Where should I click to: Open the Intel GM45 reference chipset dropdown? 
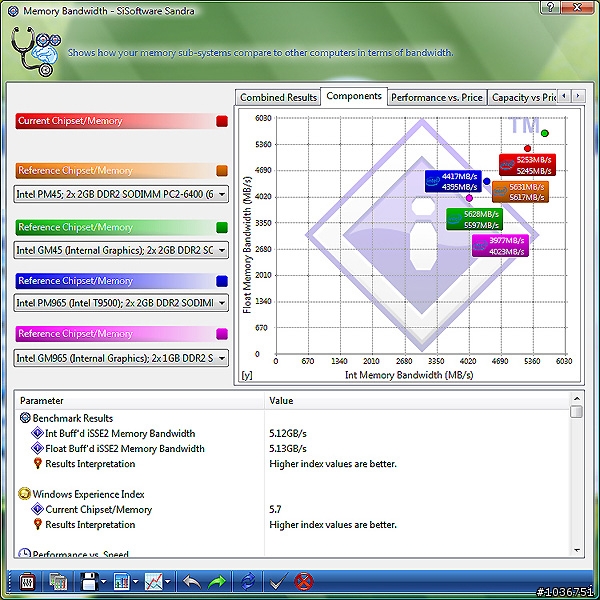pos(121,250)
